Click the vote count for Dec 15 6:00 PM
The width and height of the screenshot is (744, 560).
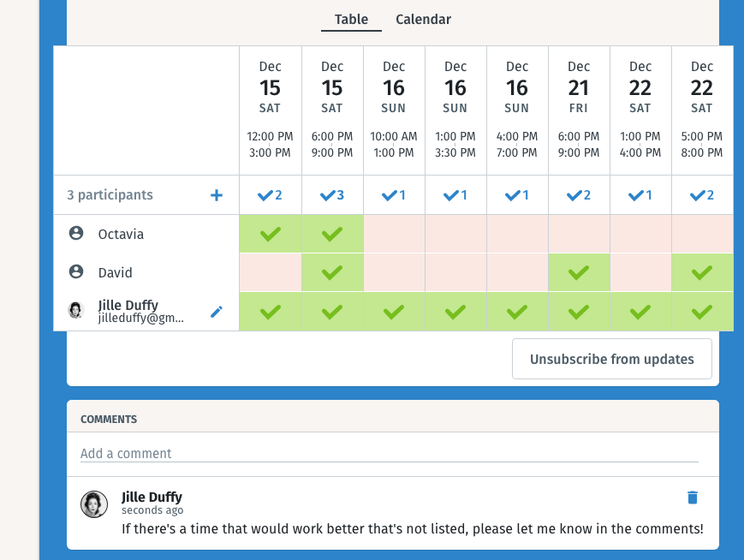click(332, 195)
